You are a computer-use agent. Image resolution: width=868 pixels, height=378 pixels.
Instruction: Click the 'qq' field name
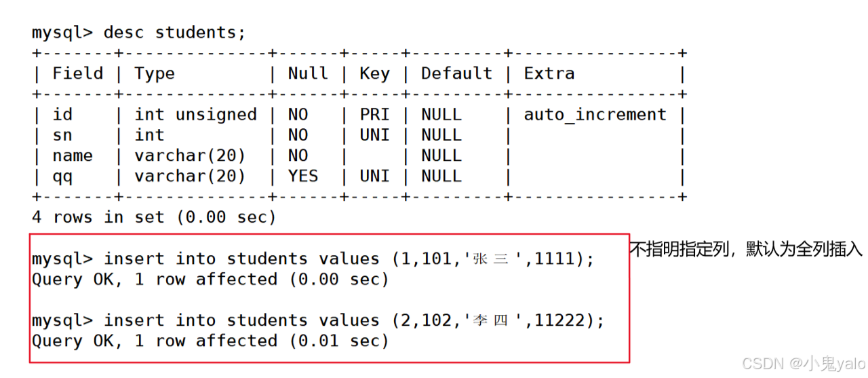62,176
